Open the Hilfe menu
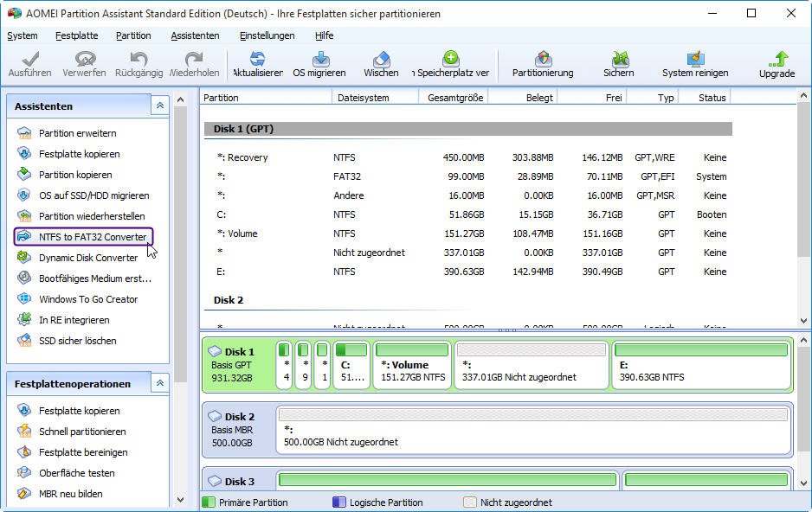The height and width of the screenshot is (512, 812). click(x=324, y=35)
